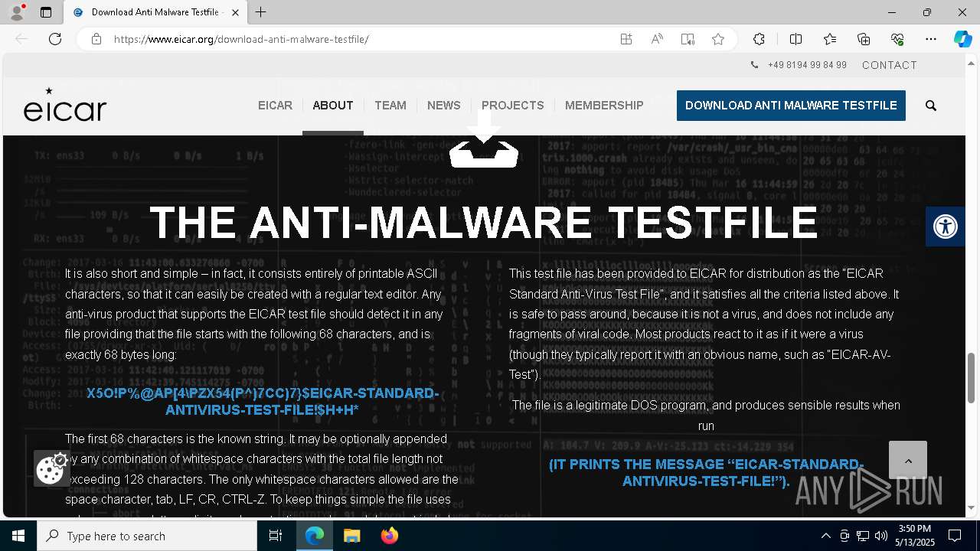
Task: Open Immersive Reader icon
Action: tap(688, 39)
